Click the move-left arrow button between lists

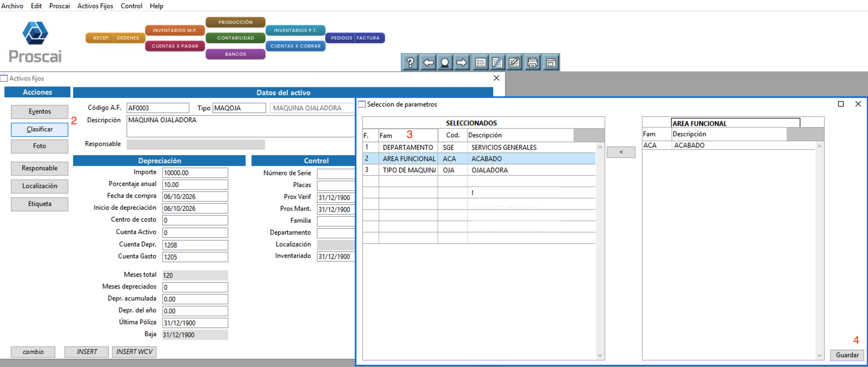[x=621, y=152]
